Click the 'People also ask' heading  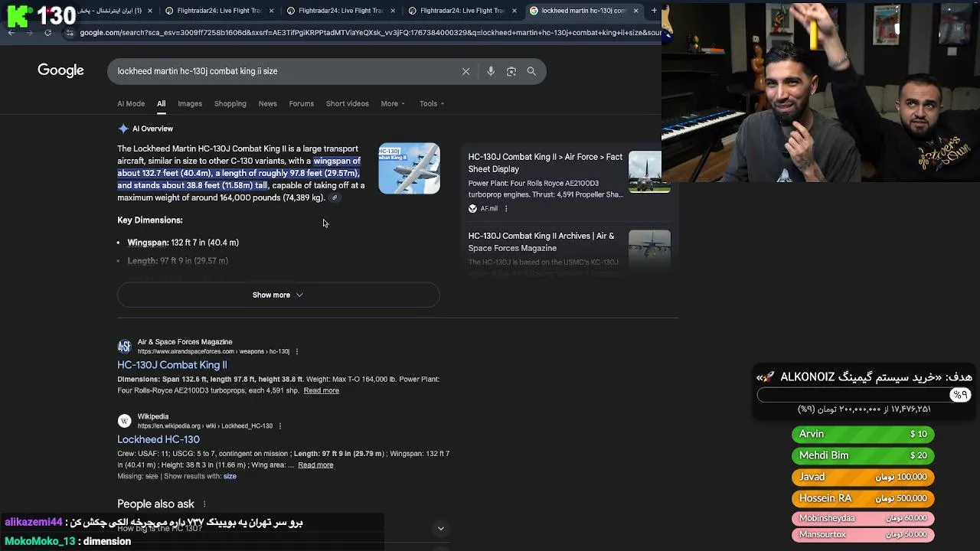coord(155,504)
